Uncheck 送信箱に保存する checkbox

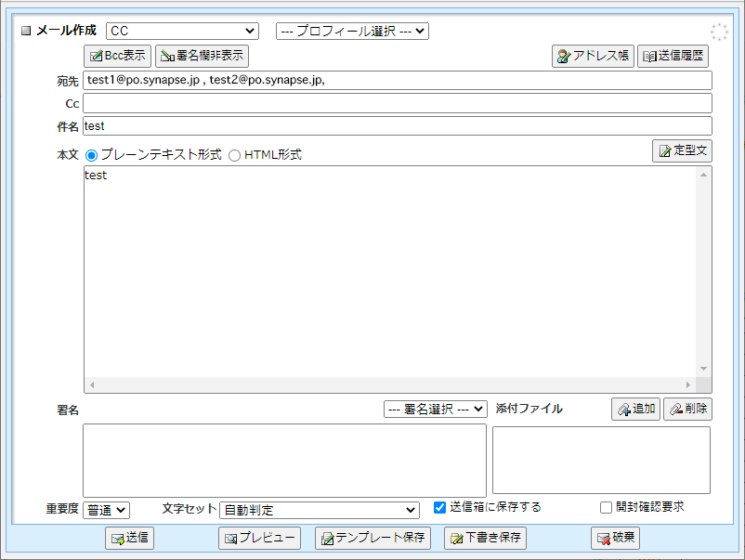coord(440,507)
